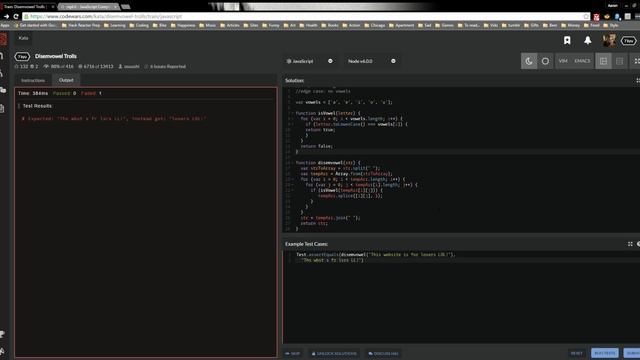
Task: Click the satisfaction percent of 416 stat
Action: tap(59, 67)
